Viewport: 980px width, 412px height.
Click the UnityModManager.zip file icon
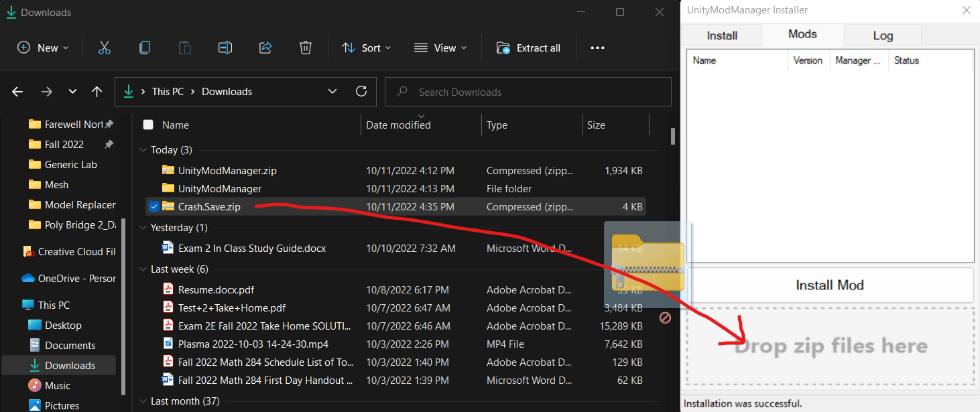coord(168,170)
